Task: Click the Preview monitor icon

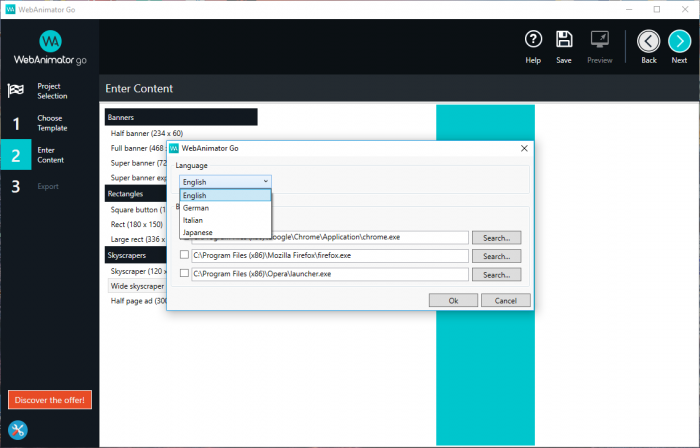Action: [600, 40]
